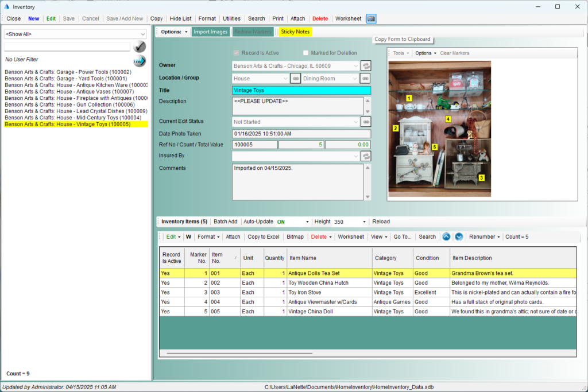Expand the Owner dropdown list
This screenshot has width=588, height=392.
point(355,66)
